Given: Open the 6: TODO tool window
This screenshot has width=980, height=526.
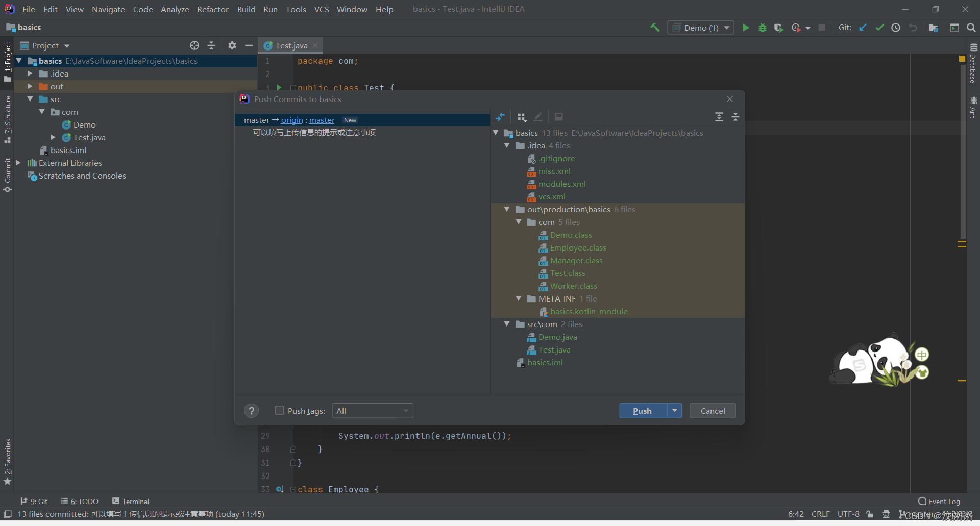Looking at the screenshot, I should (80, 502).
